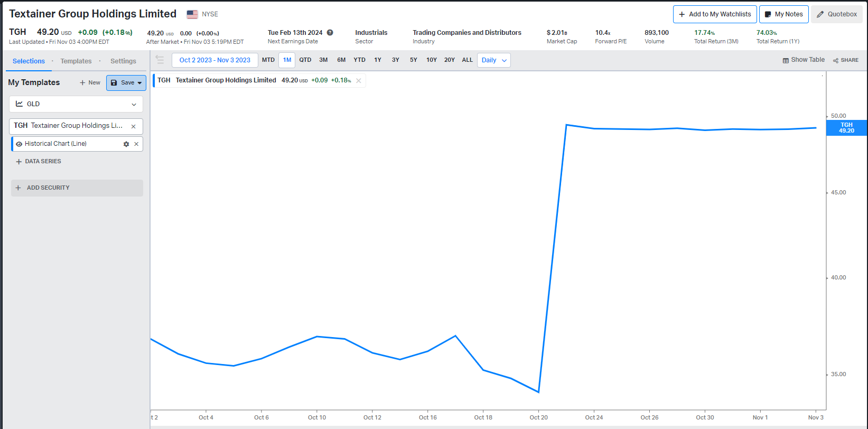Screen dimensions: 868x429
Task: Click the 74.03% Total Return (1Y) value
Action: pos(767,33)
